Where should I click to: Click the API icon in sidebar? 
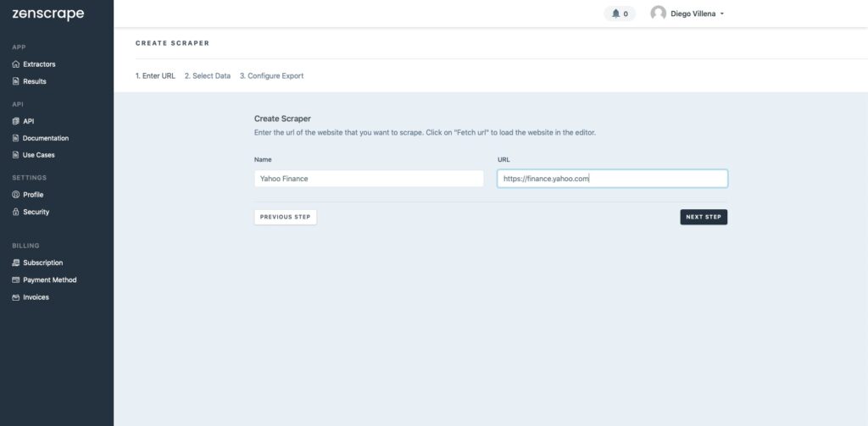point(16,121)
